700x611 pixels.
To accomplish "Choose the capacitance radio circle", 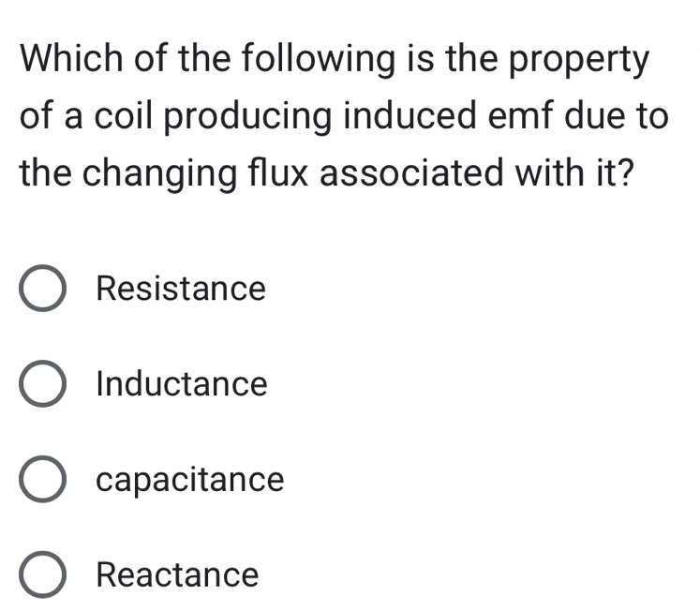I will 42,481.
